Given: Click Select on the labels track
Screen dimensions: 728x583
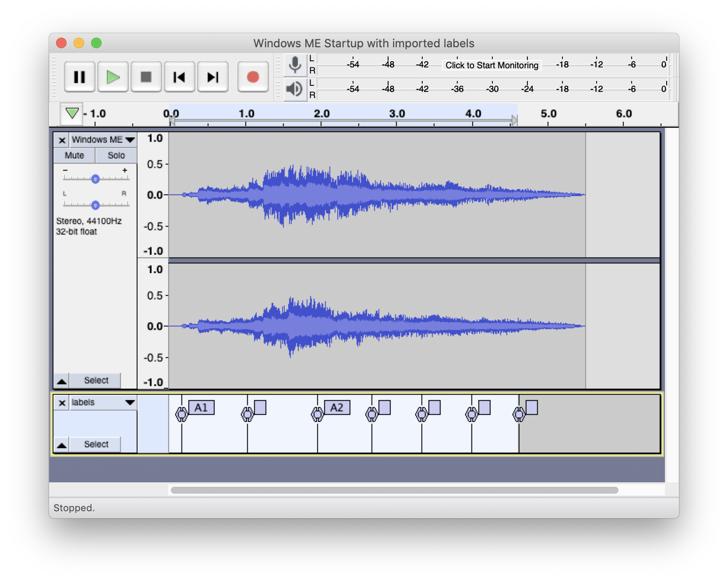Looking at the screenshot, I should click(x=96, y=444).
